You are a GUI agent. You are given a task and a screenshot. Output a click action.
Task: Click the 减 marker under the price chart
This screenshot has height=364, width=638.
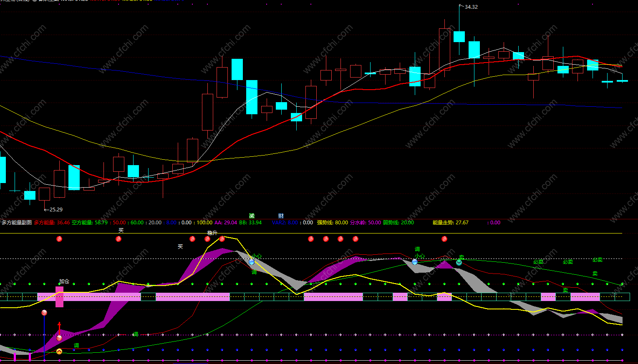coord(252,216)
